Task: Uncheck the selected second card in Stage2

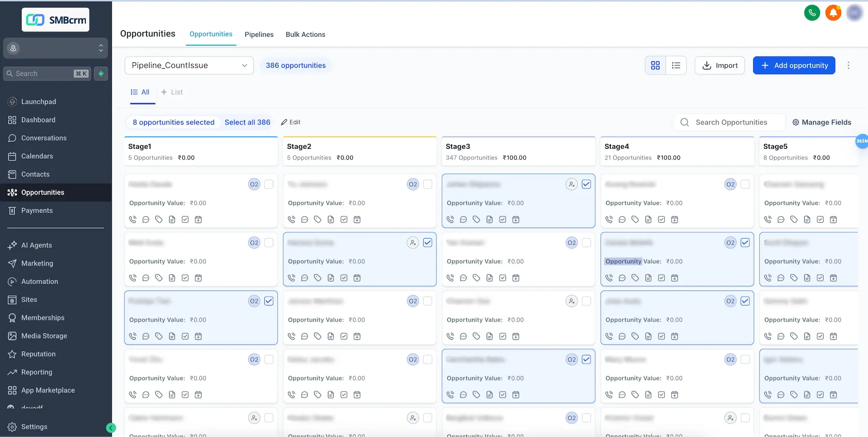Action: 428,243
